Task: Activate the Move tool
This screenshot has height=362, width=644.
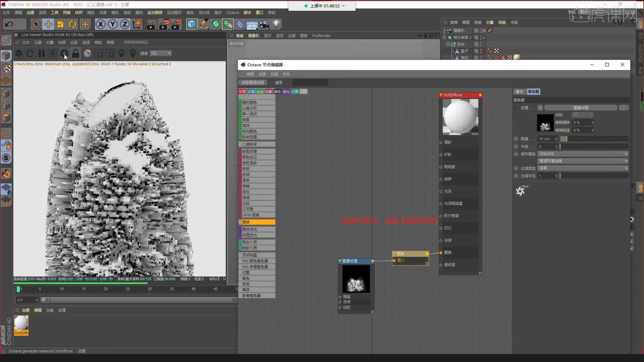Action: [x=48, y=24]
